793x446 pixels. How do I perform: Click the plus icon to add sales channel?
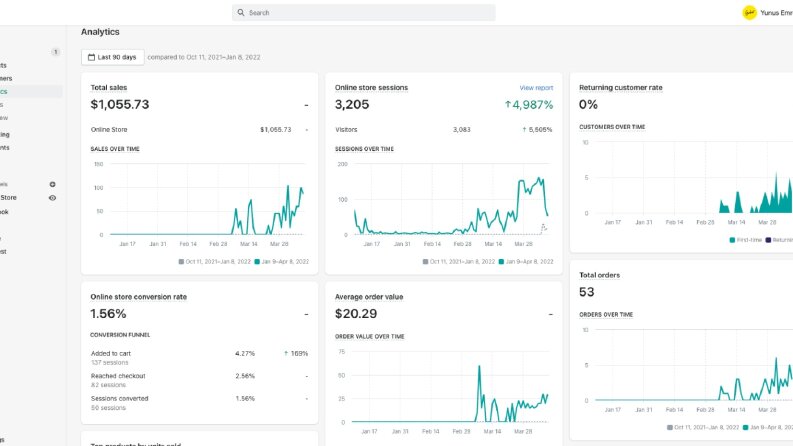[52, 185]
